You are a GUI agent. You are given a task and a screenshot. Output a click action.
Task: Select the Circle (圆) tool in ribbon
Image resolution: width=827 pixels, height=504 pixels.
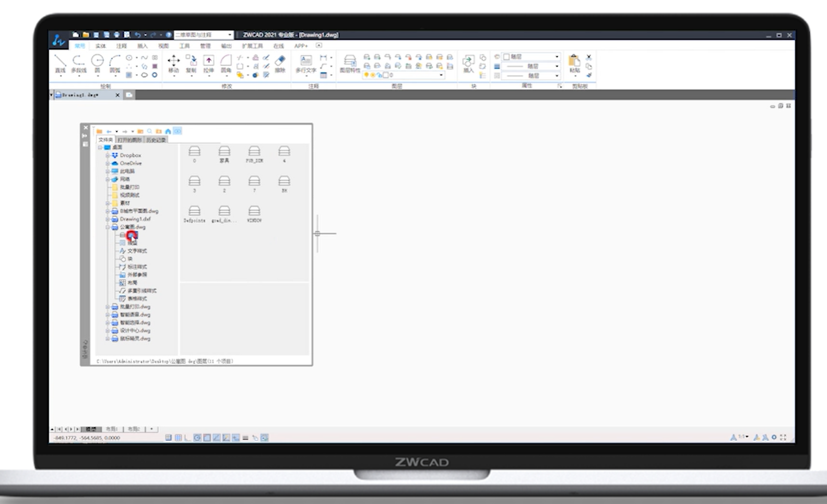97,63
